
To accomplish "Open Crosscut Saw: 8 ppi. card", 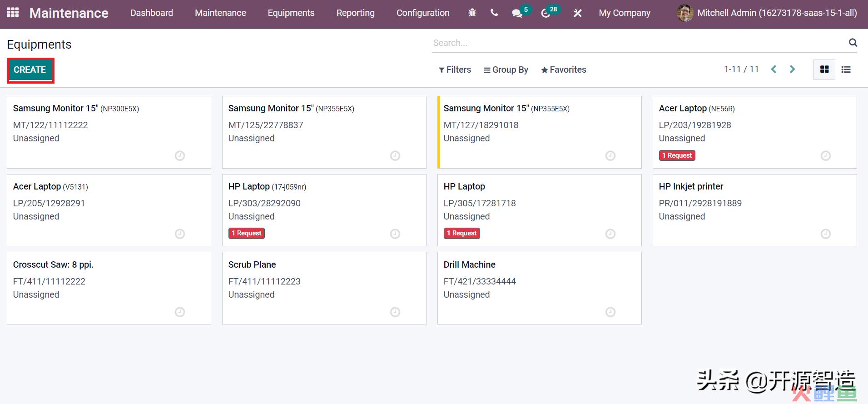I will [109, 288].
